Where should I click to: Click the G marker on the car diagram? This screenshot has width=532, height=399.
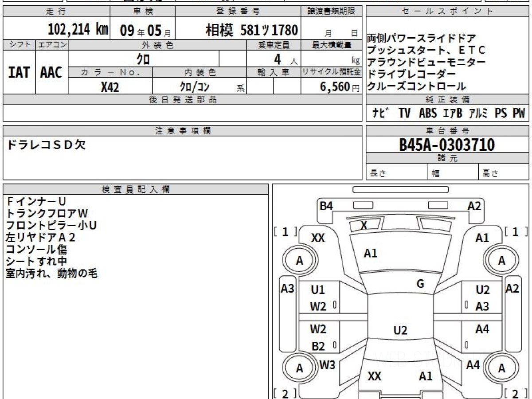(420, 284)
